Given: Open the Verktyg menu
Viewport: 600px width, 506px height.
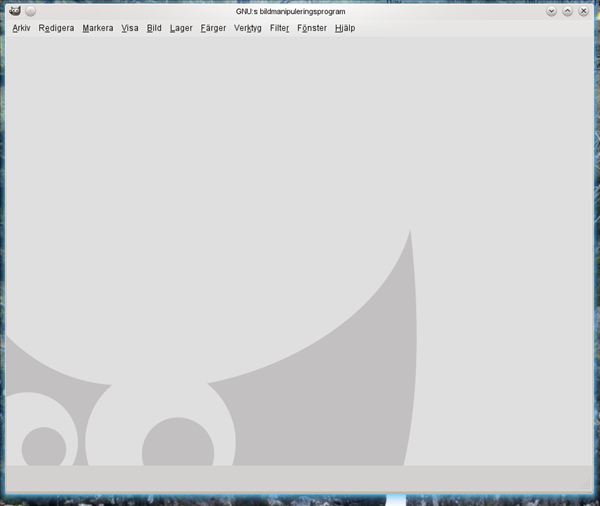Looking at the screenshot, I should [x=248, y=28].
